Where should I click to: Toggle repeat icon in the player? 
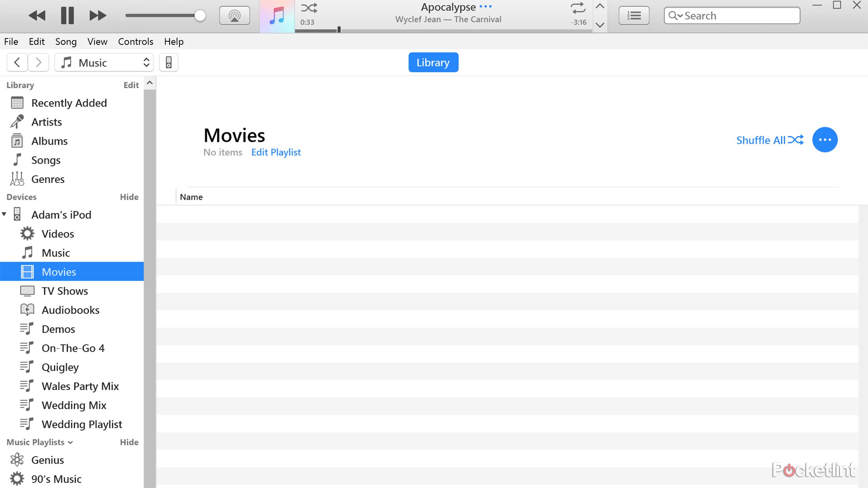pyautogui.click(x=578, y=8)
